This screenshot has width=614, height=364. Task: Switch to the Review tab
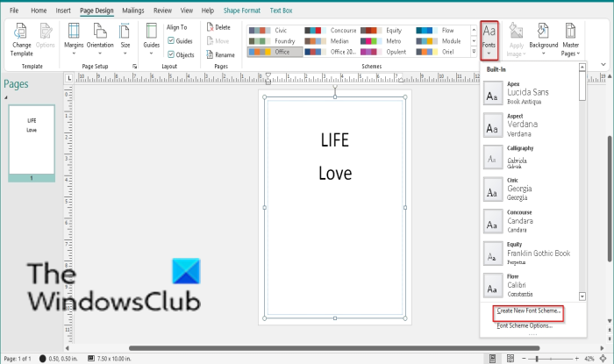click(162, 11)
